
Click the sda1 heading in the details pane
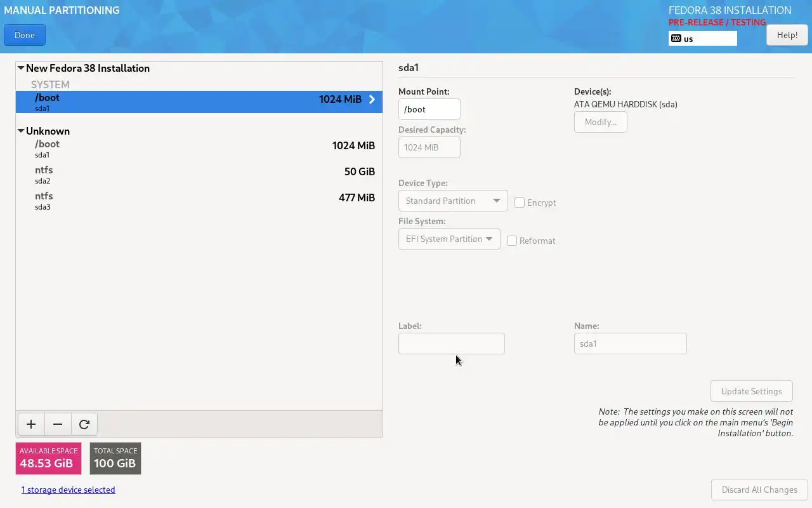pyautogui.click(x=409, y=67)
